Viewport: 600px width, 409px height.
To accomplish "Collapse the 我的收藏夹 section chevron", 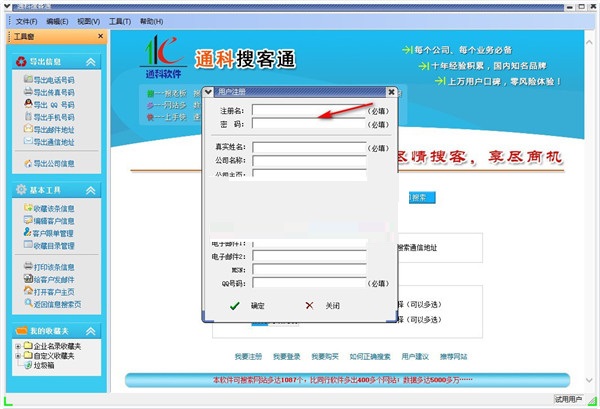I will click(91, 331).
